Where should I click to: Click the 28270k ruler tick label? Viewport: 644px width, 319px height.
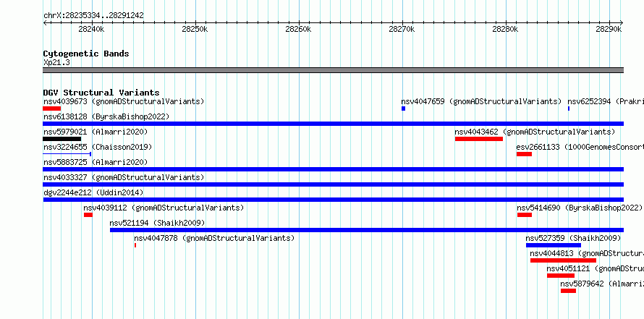click(x=402, y=29)
